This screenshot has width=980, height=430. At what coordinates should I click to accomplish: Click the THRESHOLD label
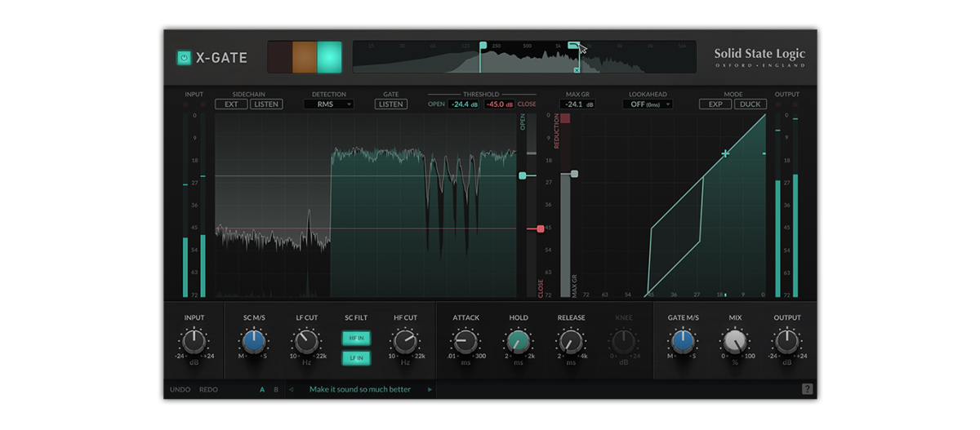(x=482, y=95)
